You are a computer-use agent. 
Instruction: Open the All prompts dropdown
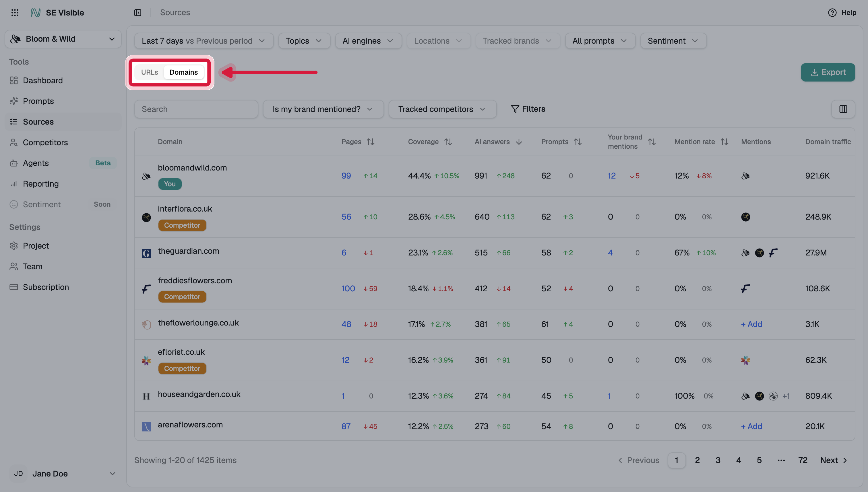pyautogui.click(x=600, y=41)
